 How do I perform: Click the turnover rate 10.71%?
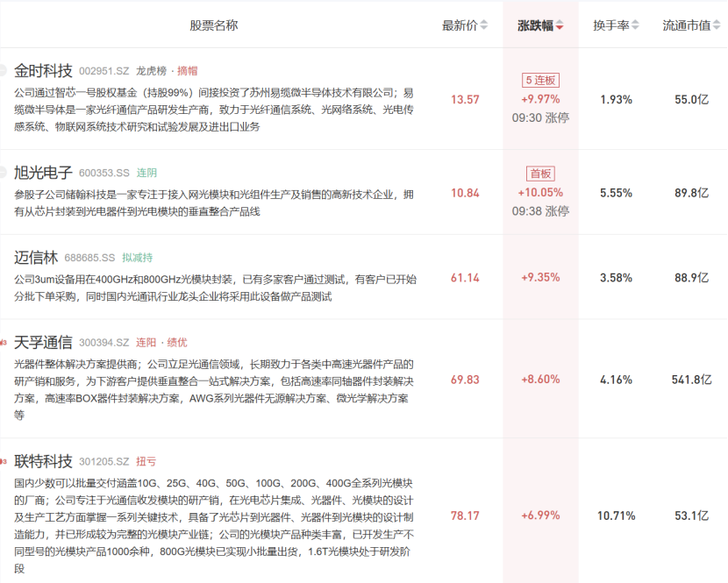click(616, 515)
